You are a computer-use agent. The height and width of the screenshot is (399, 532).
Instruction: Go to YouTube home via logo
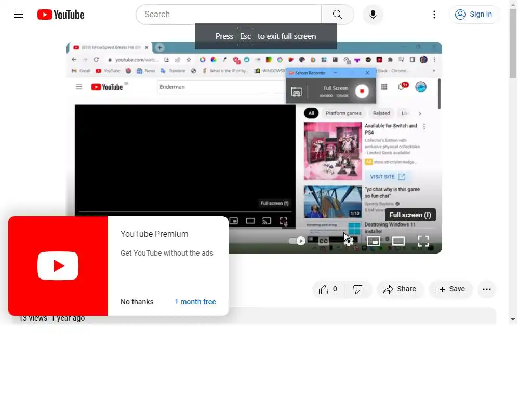pos(61,15)
